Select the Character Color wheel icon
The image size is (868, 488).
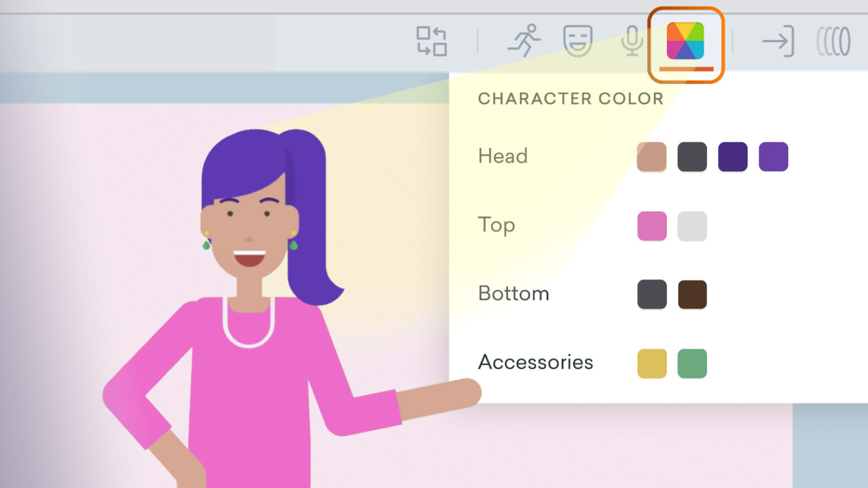coord(685,41)
